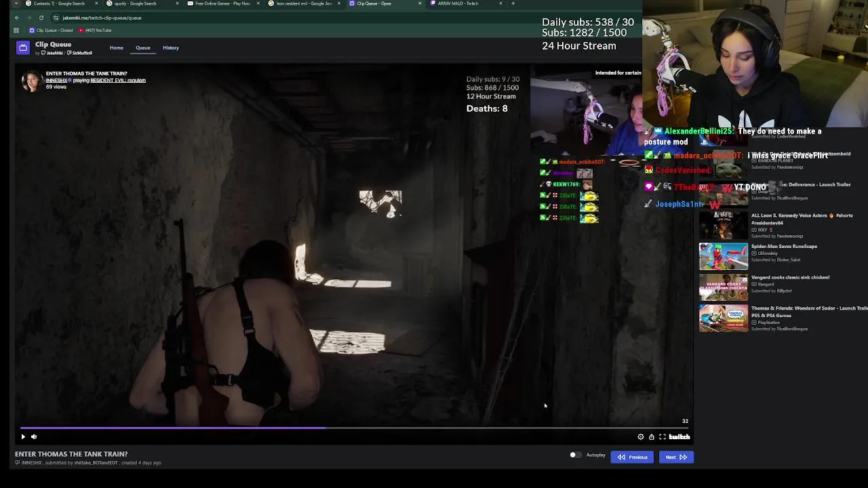Open the Home page of Clip Queue
Screen dimensions: 868x488
(117, 48)
